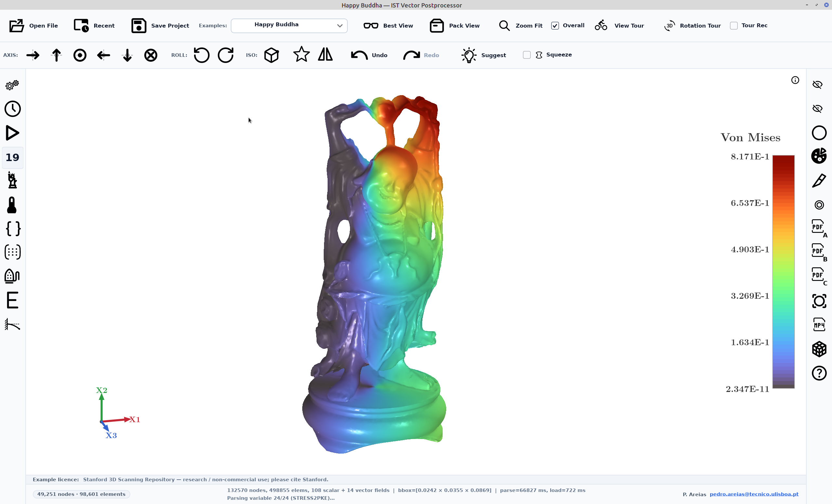Click the letter E icon
The image size is (832, 504).
12,300
